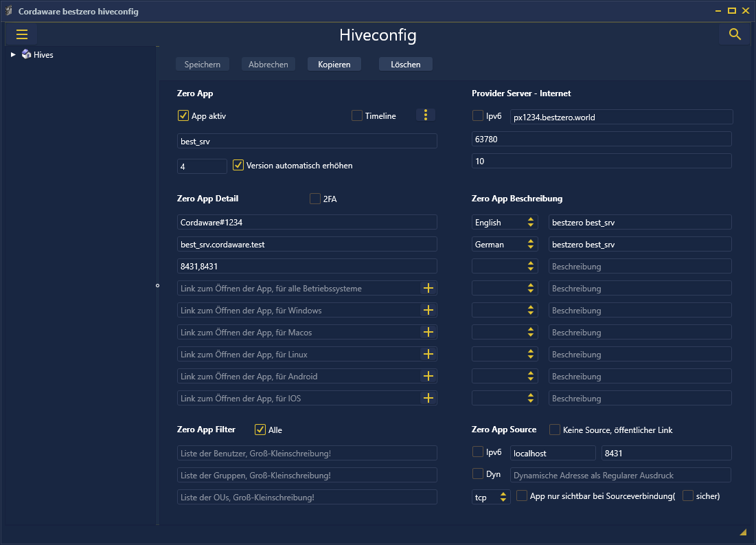Click plus icon for Android app link
Screen dimensions: 756x545
pos(428,377)
